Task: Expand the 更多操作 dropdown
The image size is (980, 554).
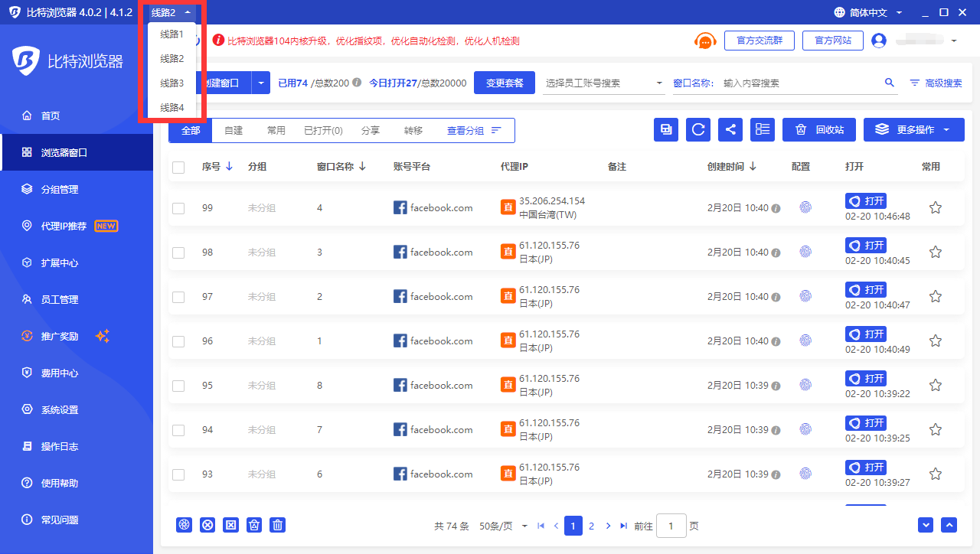Action: pyautogui.click(x=914, y=129)
